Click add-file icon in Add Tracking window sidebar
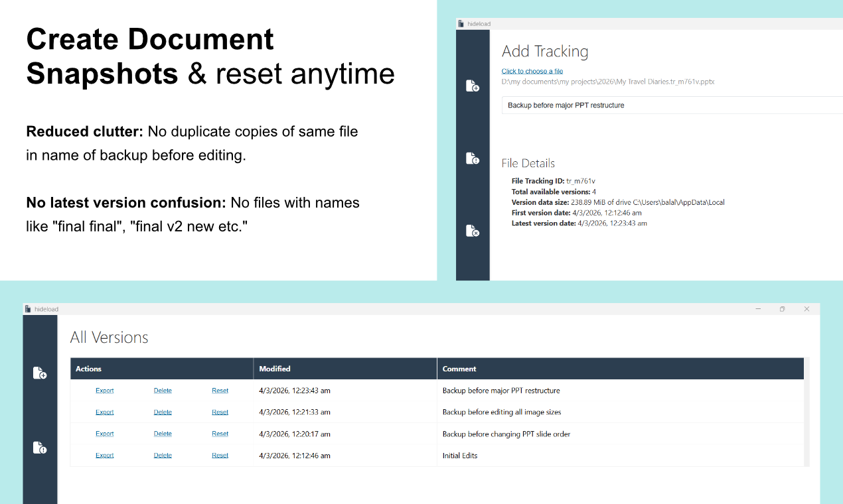The height and width of the screenshot is (504, 843). click(x=473, y=86)
